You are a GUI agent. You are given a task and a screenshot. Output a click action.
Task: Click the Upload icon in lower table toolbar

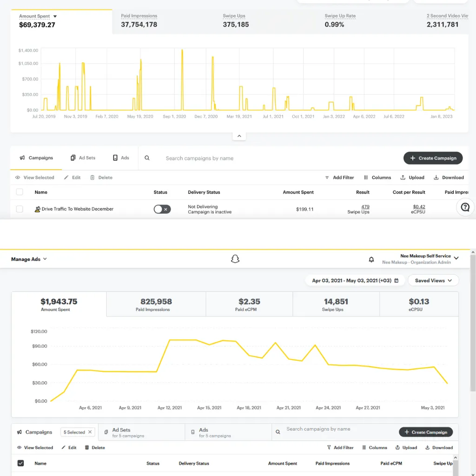[397, 448]
